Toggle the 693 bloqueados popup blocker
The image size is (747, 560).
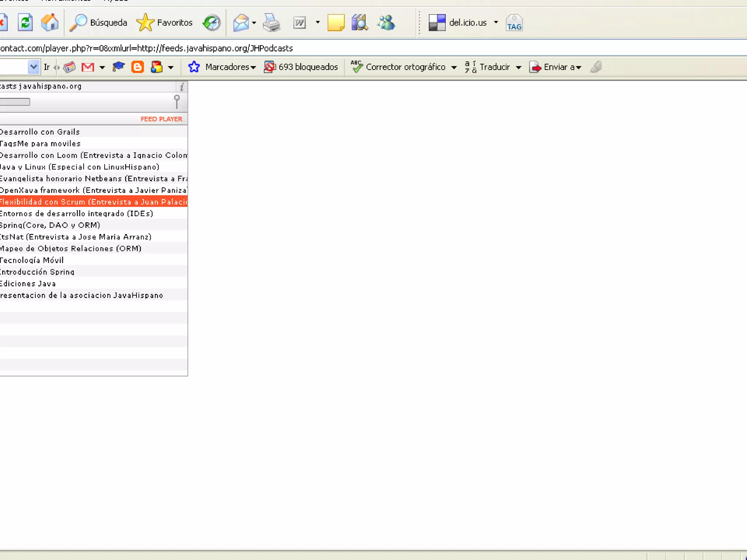pyautogui.click(x=301, y=67)
